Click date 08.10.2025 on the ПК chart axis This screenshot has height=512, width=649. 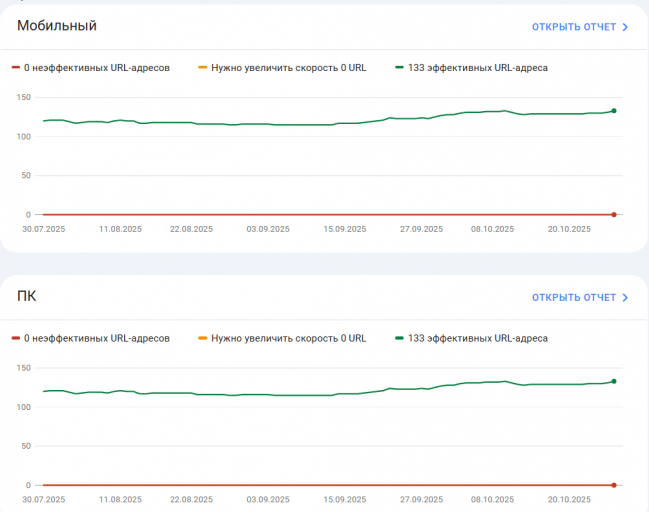pyautogui.click(x=492, y=500)
